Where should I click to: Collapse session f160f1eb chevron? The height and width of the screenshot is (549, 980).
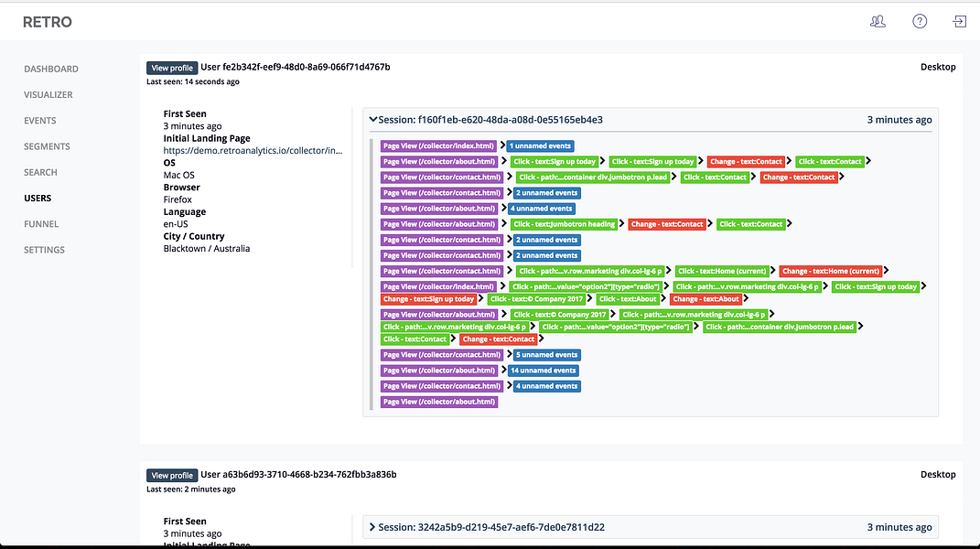tap(373, 120)
